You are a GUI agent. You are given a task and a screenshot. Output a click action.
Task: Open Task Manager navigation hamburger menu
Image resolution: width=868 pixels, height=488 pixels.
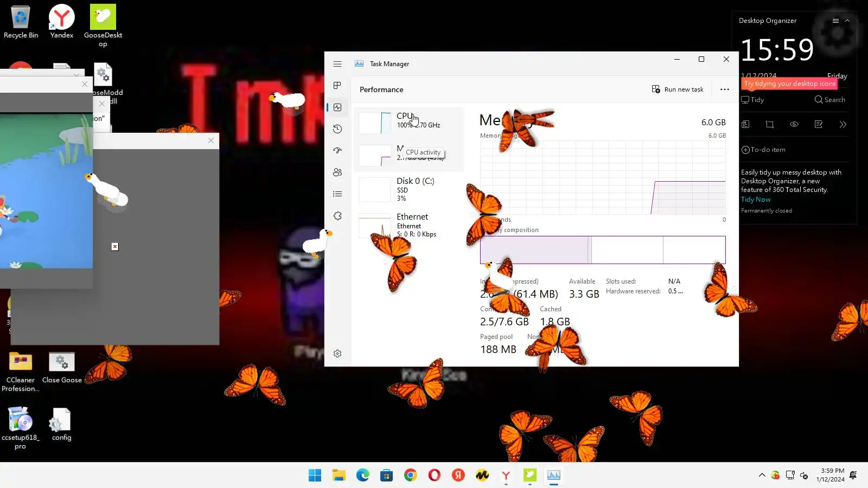click(x=337, y=64)
